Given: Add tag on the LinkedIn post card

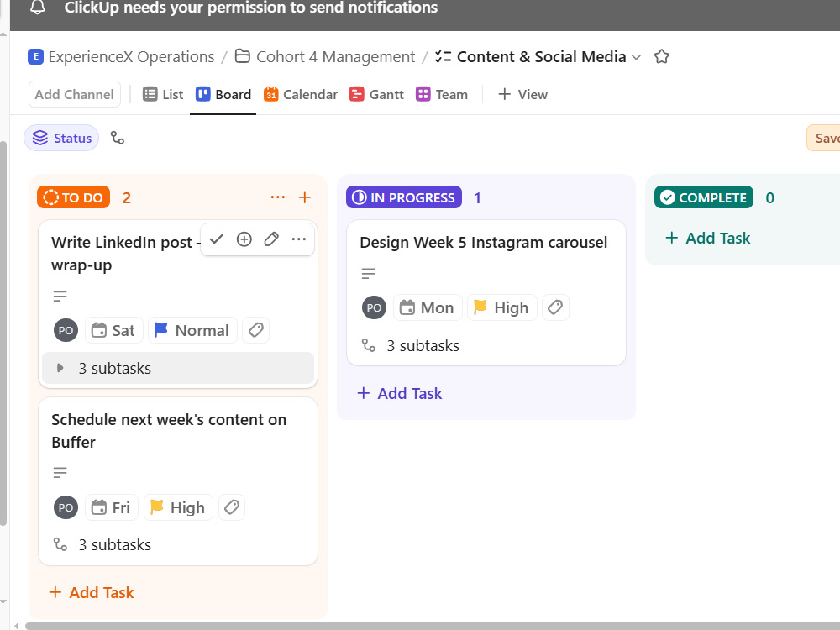Looking at the screenshot, I should click(x=256, y=330).
